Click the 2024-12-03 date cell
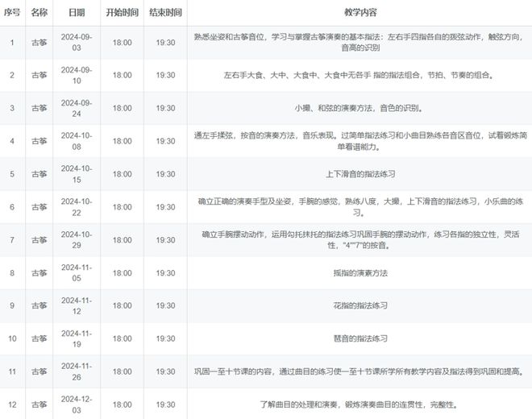This screenshot has width=532, height=419. [x=77, y=404]
